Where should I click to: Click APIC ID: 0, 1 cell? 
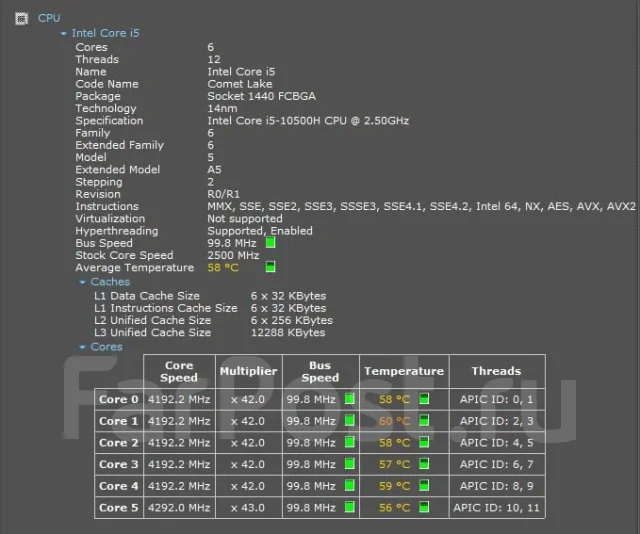497,399
